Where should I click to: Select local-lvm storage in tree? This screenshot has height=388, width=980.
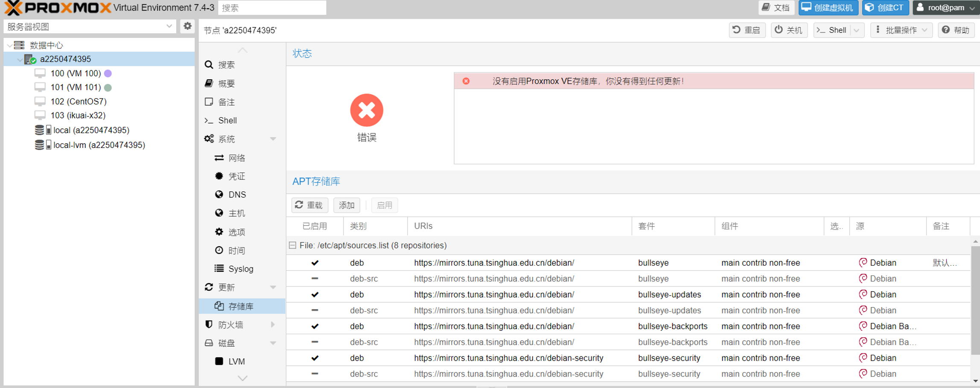point(99,145)
